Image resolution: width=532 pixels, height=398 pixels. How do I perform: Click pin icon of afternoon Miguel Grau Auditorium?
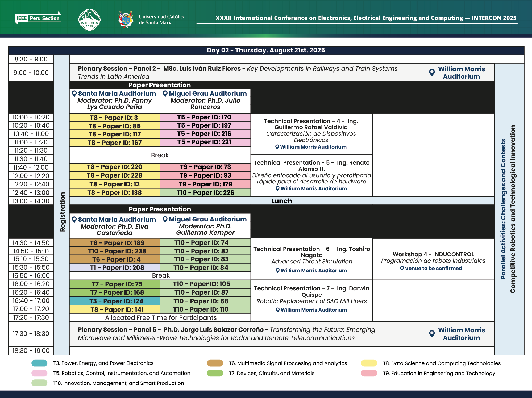[x=165, y=219]
